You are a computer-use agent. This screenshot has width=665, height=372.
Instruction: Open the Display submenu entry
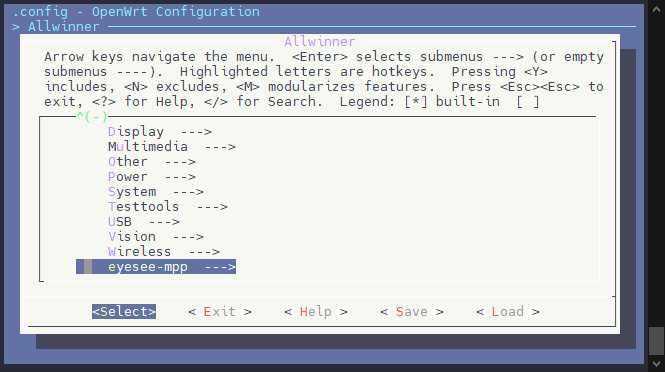point(159,132)
